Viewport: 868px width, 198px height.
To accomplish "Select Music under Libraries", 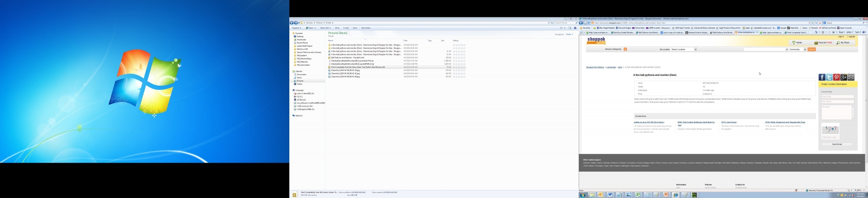I will pyautogui.click(x=299, y=77).
